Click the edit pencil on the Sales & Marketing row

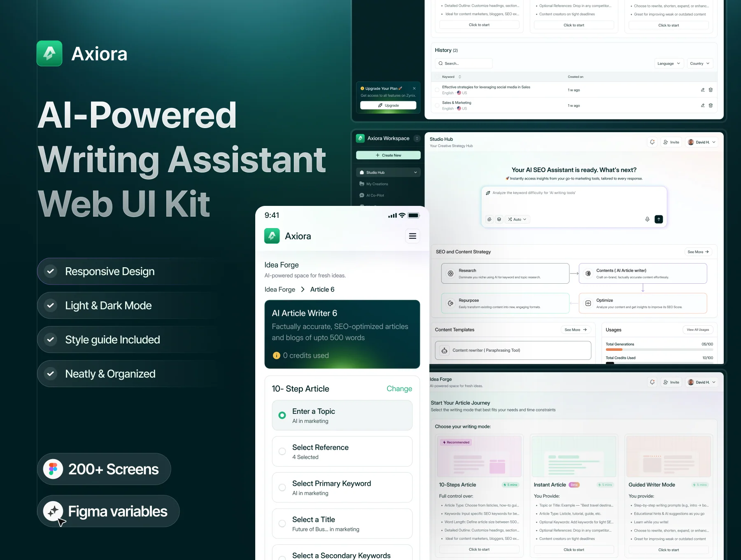tap(703, 105)
